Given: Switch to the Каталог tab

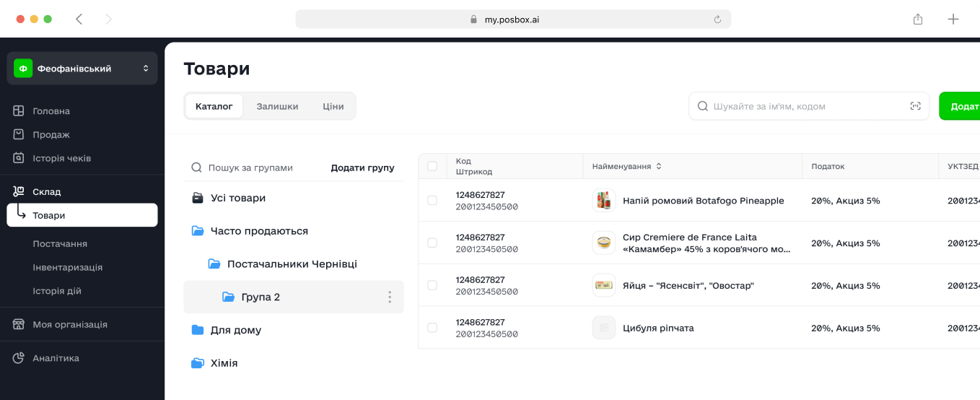Looking at the screenshot, I should (x=214, y=106).
